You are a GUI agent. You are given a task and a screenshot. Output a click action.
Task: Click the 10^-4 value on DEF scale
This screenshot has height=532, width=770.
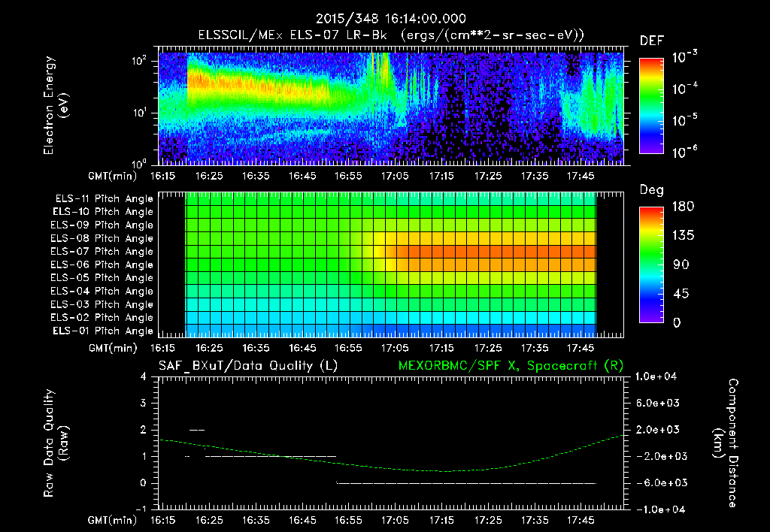pos(684,89)
